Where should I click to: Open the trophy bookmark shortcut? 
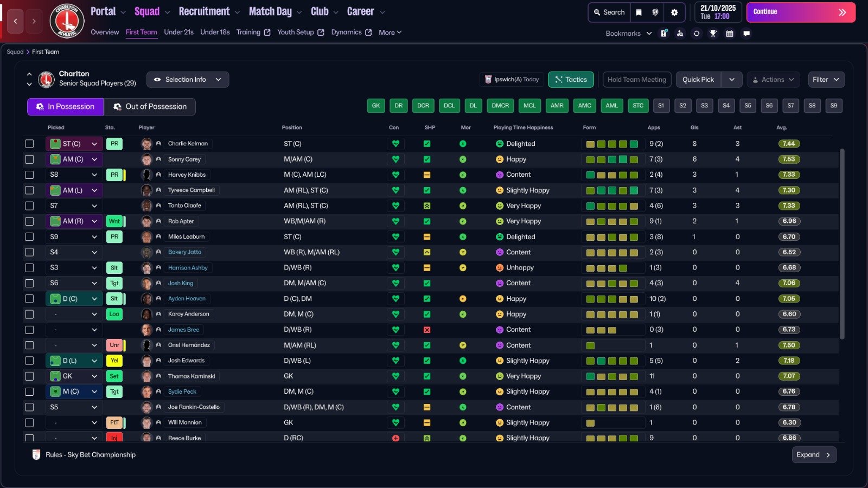click(x=713, y=34)
